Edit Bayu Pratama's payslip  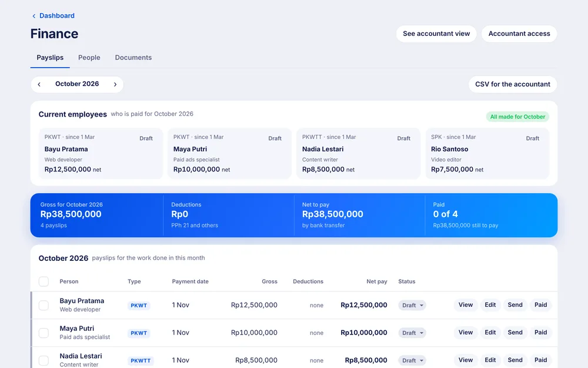point(490,305)
